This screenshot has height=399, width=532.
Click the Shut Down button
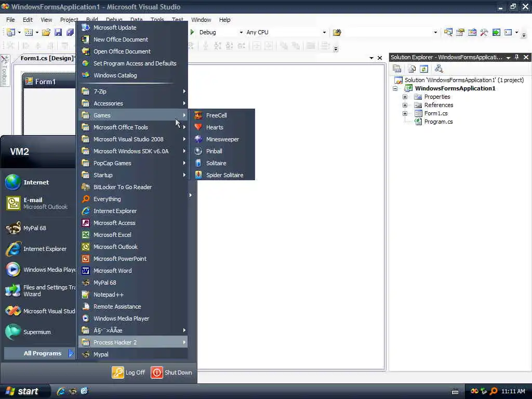171,373
